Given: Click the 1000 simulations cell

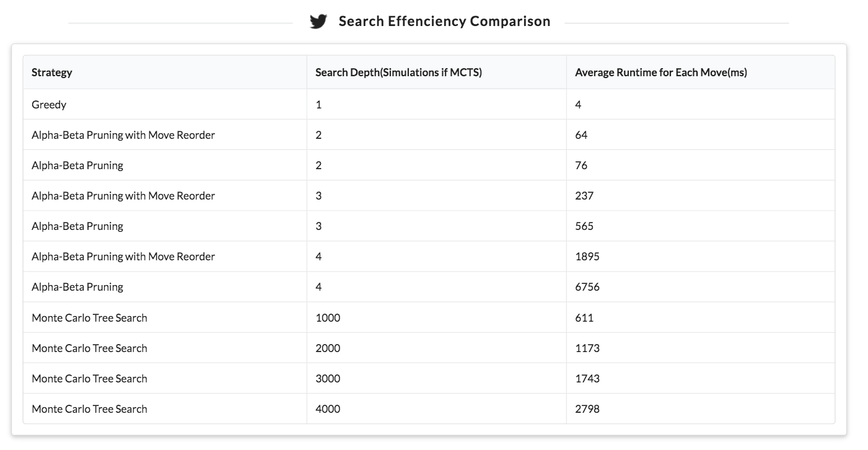Looking at the screenshot, I should pyautogui.click(x=328, y=318).
